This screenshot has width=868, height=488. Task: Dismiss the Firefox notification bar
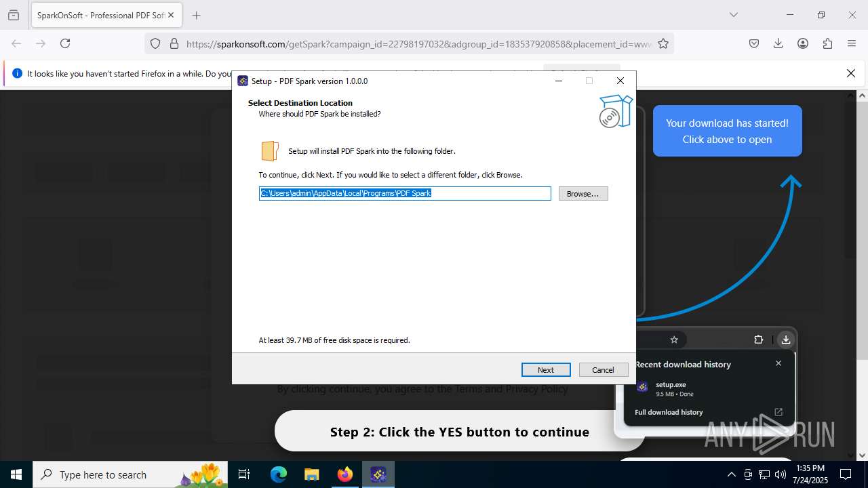(851, 73)
